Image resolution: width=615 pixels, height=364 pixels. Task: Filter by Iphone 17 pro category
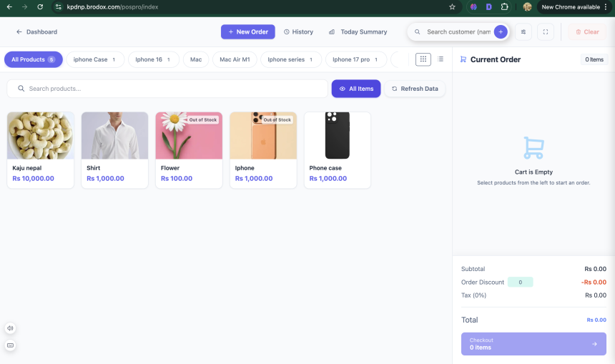[x=355, y=59]
